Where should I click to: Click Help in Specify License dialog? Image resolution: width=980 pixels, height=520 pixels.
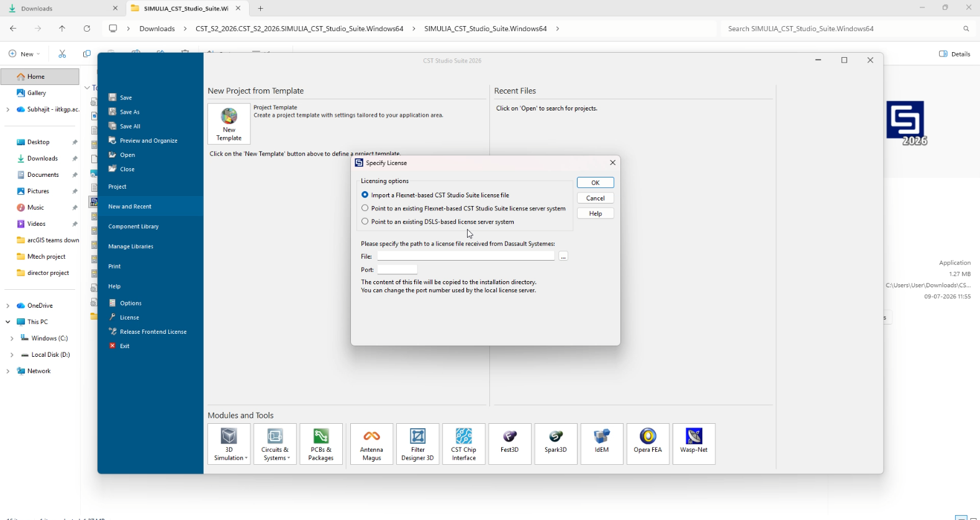pos(595,213)
